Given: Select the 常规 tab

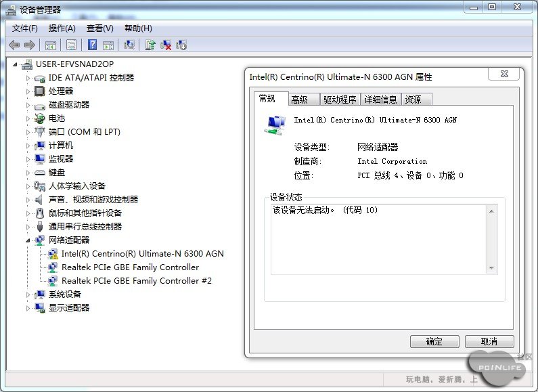Looking at the screenshot, I should tap(271, 99).
